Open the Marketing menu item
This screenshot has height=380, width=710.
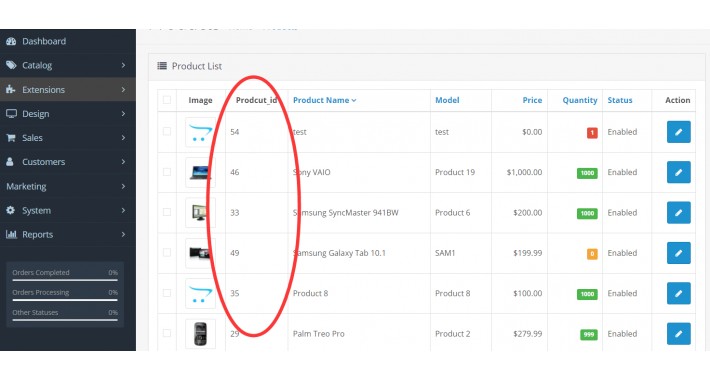pos(68,186)
